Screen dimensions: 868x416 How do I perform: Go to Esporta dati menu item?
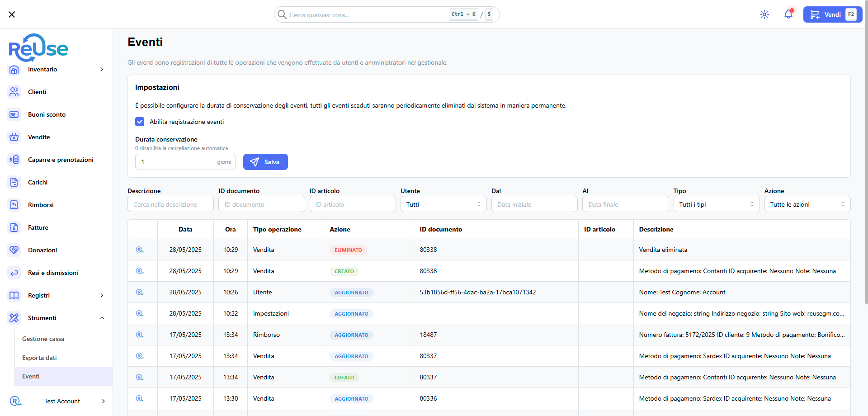click(x=40, y=358)
